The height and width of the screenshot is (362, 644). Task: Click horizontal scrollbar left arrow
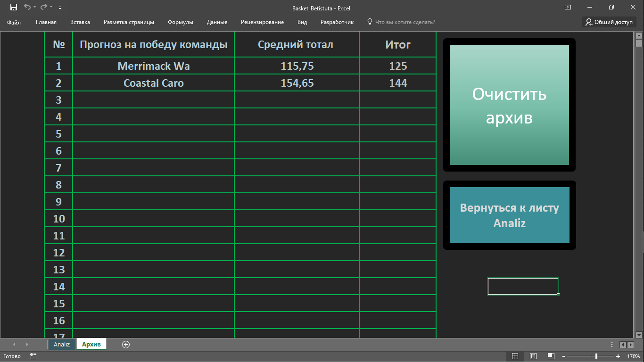tap(623, 345)
